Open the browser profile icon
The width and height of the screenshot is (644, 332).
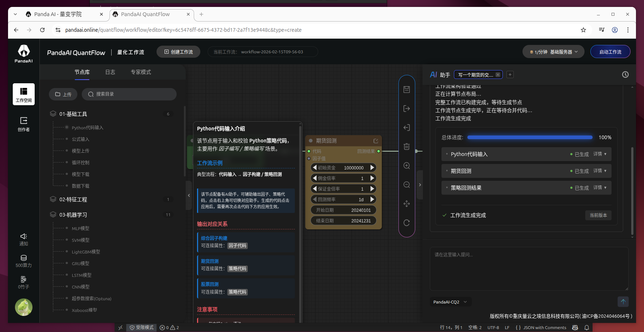click(x=615, y=30)
